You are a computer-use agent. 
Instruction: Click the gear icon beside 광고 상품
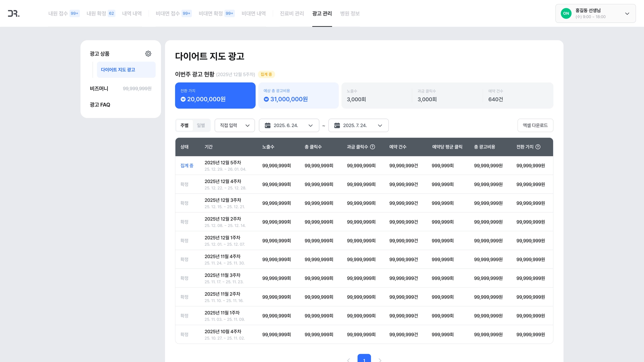(148, 54)
